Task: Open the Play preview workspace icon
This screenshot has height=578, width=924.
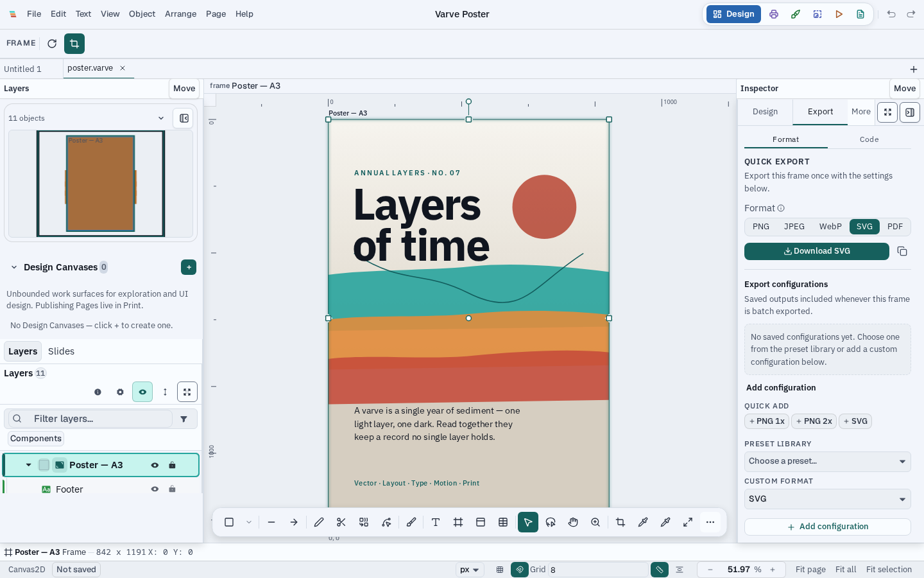Action: [839, 14]
